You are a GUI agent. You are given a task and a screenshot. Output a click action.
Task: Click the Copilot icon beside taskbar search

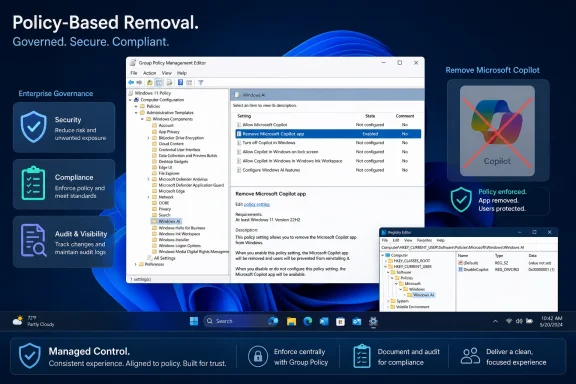coord(273,321)
